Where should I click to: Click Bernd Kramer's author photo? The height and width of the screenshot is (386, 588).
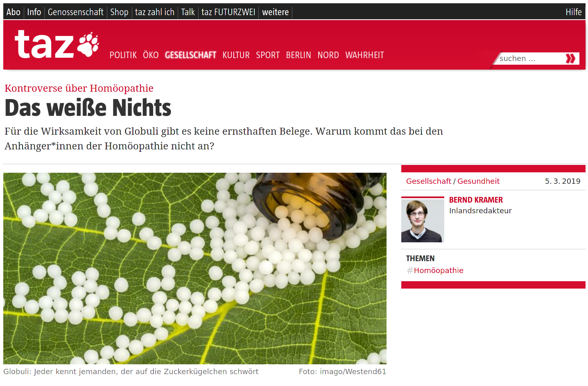tap(423, 220)
